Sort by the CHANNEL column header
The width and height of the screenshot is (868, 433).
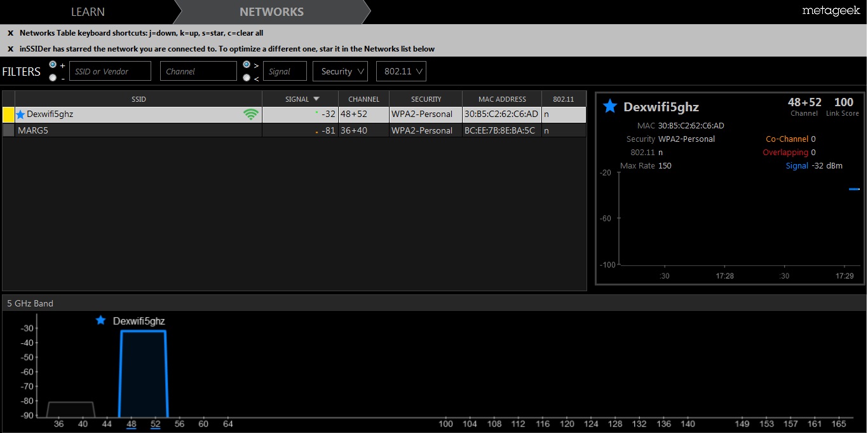[363, 99]
